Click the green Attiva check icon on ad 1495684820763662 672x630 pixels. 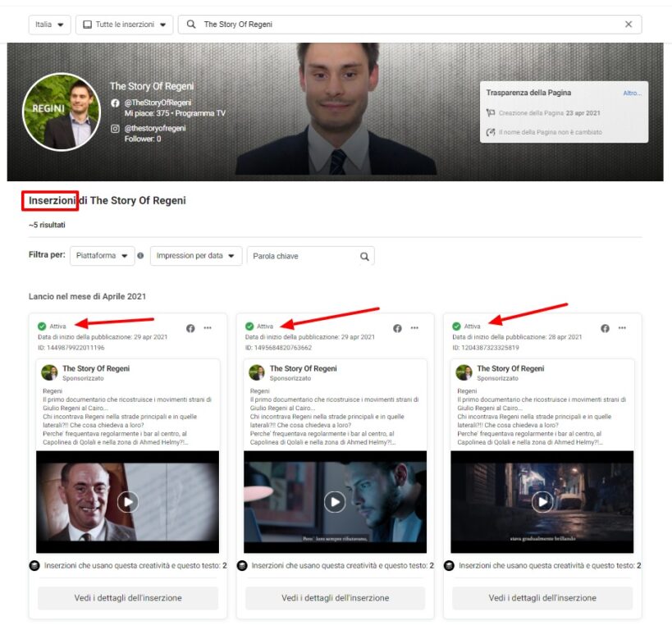249,326
